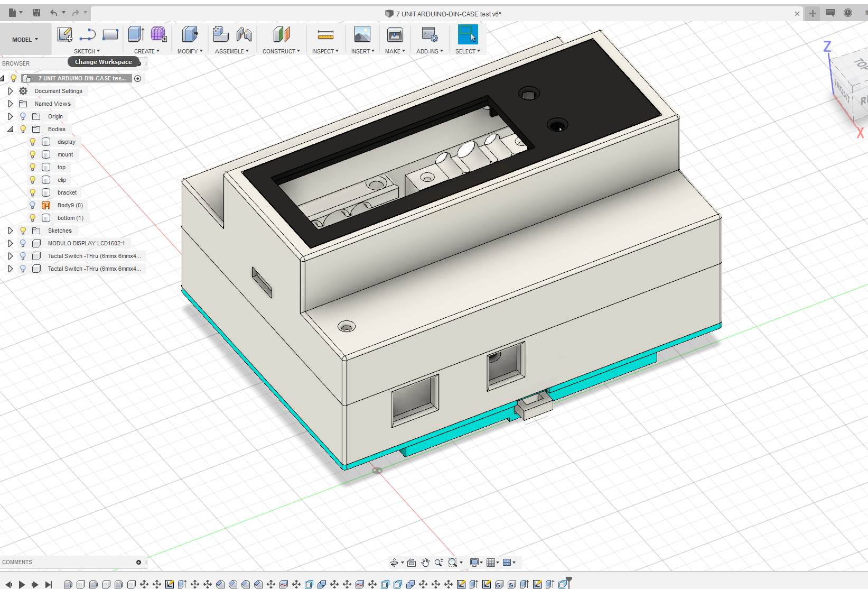Screen dimensions: 868x589
Task: Click the Look At navigation icon
Action: tap(412, 563)
